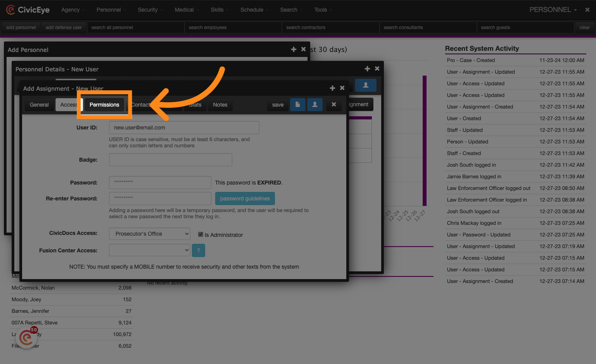596x364 pixels.
Task: Switch to the Access tab
Action: [69, 105]
